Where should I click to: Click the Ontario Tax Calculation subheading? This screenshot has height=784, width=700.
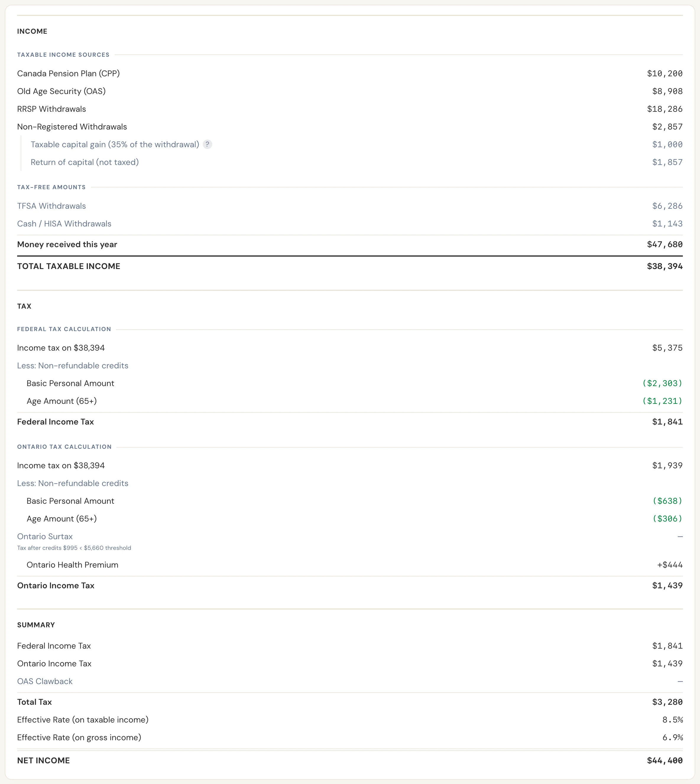[65, 447]
